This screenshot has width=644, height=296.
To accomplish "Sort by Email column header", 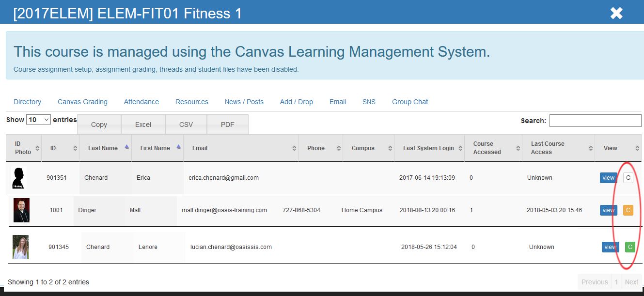I will click(x=241, y=148).
